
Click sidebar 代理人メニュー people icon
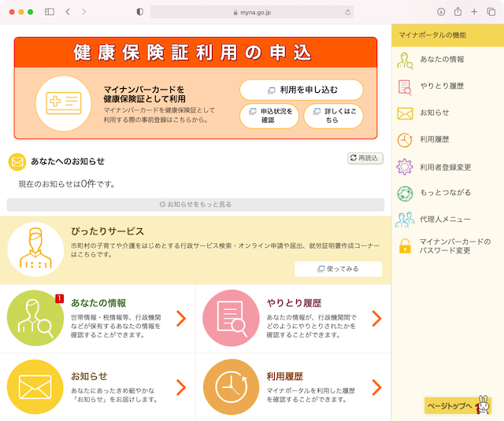(405, 220)
